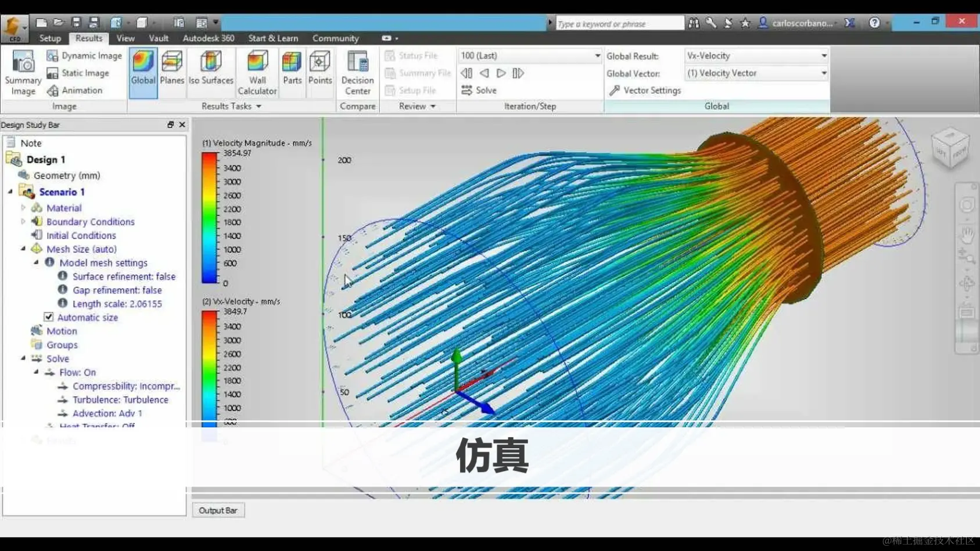Open the View ribbon tab

point(125,38)
